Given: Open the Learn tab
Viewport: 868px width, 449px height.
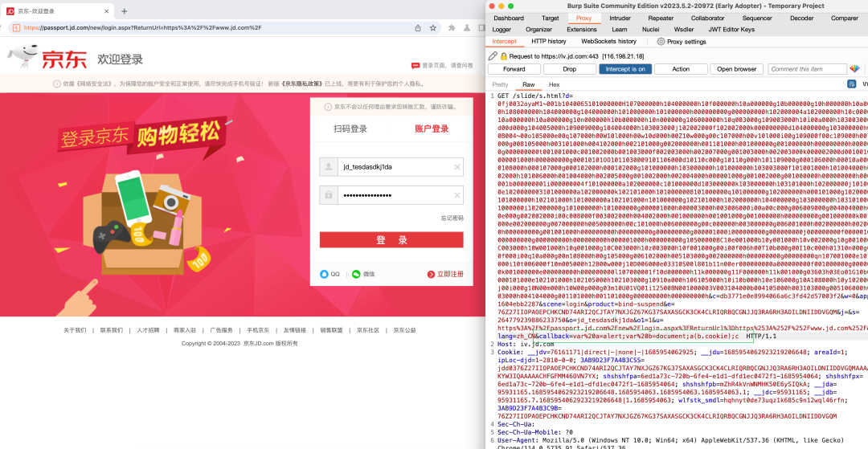Looking at the screenshot, I should [620, 29].
